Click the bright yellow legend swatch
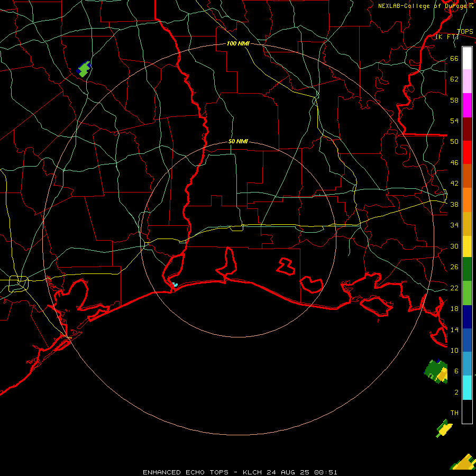 coord(467,246)
